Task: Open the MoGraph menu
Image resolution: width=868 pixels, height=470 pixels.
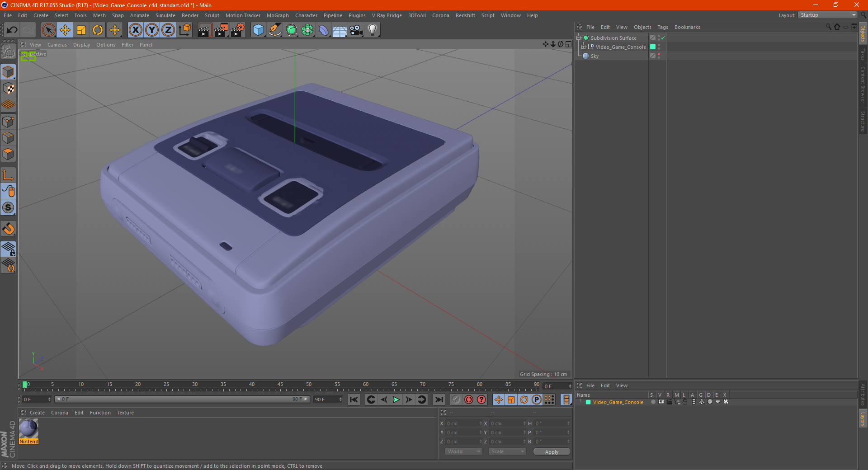Action: (x=278, y=15)
